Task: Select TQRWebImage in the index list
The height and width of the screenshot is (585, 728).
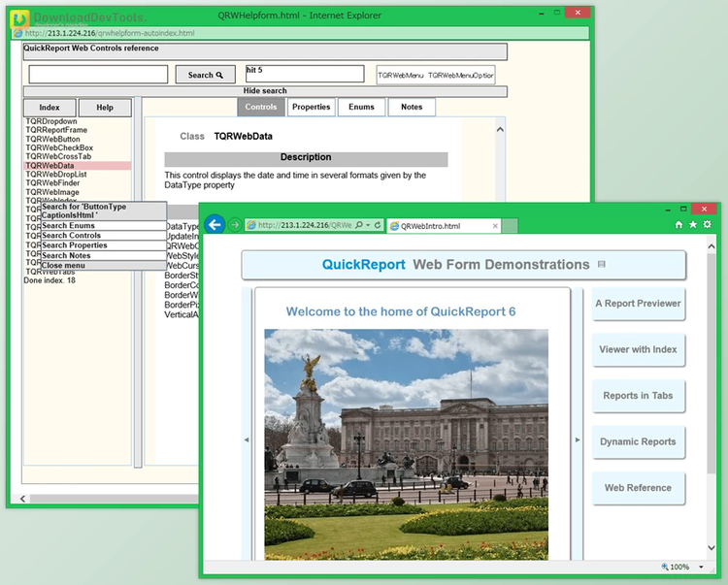Action: coord(52,191)
